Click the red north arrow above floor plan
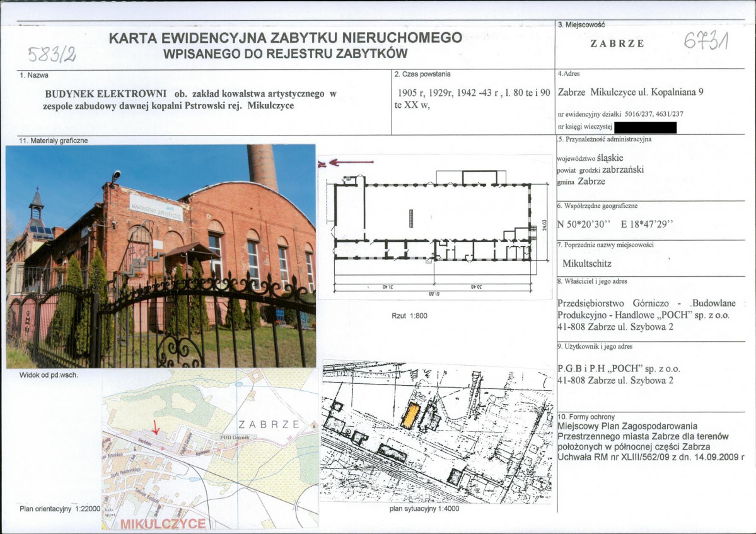The image size is (756, 534). 350,163
